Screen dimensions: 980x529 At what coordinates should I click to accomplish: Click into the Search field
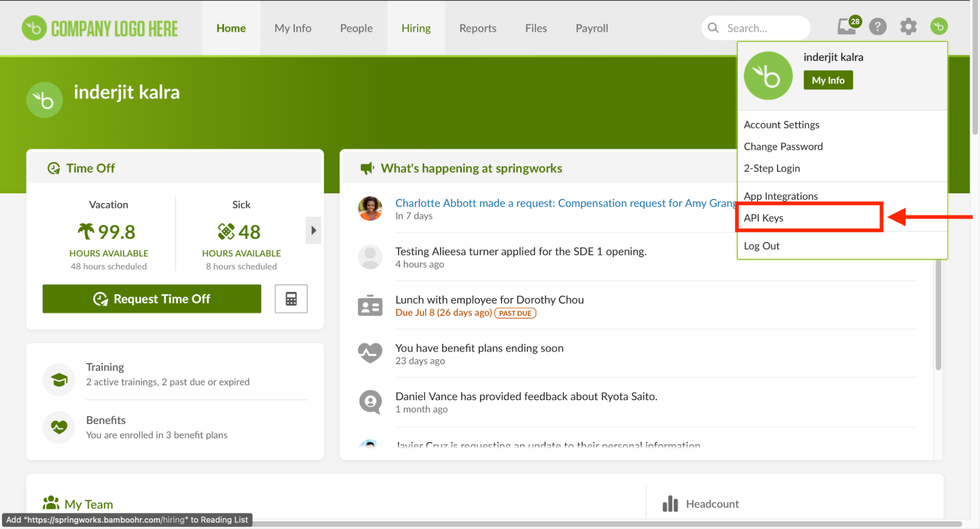coord(764,28)
